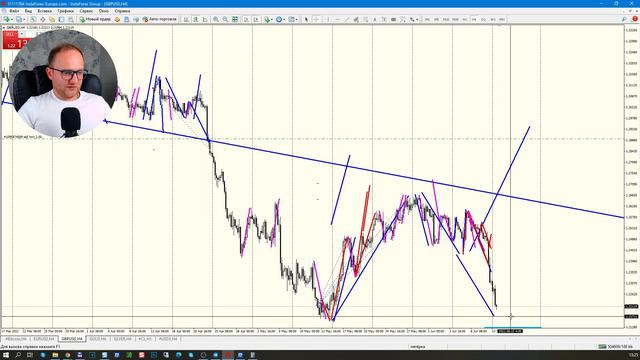Select the Crosshair tool
This screenshot has width=640, height=360.
(x=316, y=19)
